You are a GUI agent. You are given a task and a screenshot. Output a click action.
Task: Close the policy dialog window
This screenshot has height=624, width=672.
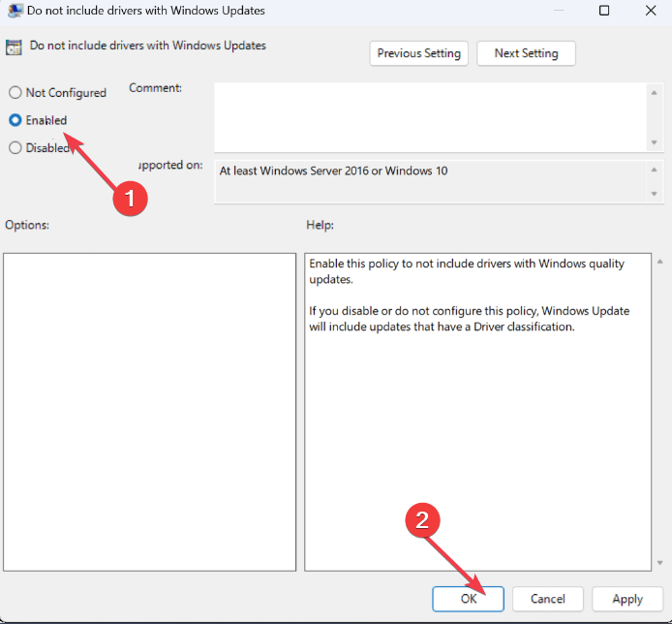(x=651, y=11)
